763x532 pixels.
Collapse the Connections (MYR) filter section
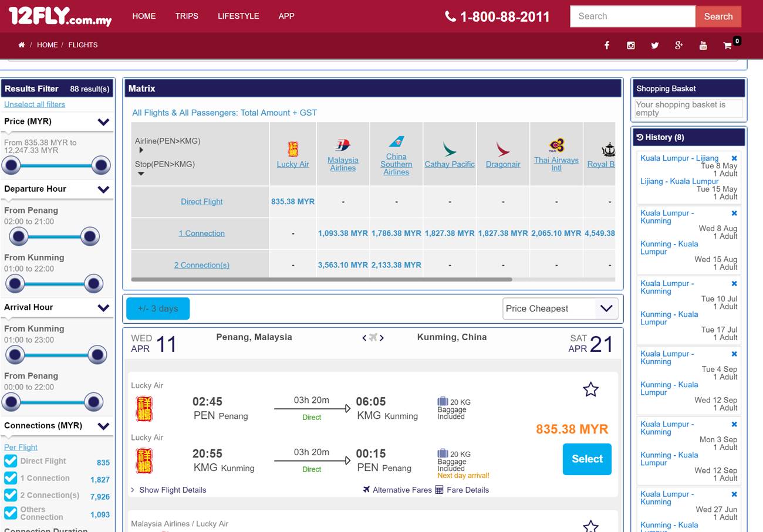click(103, 426)
